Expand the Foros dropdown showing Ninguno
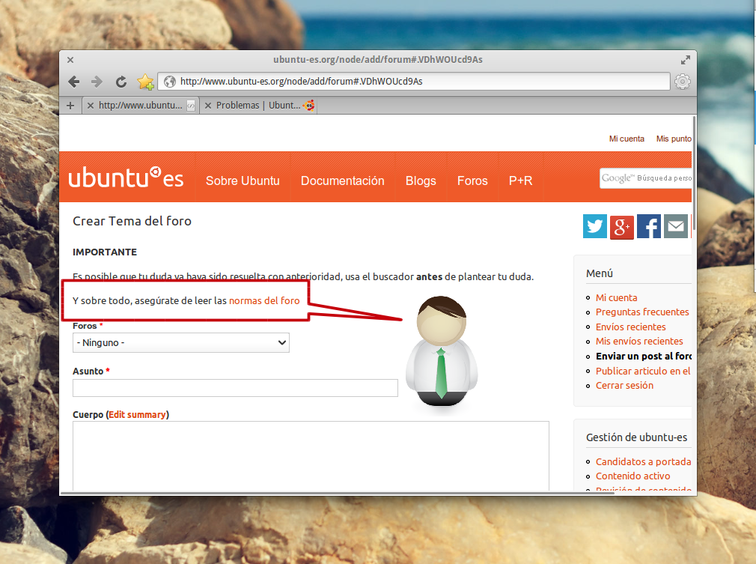The image size is (756, 564). 181,343
